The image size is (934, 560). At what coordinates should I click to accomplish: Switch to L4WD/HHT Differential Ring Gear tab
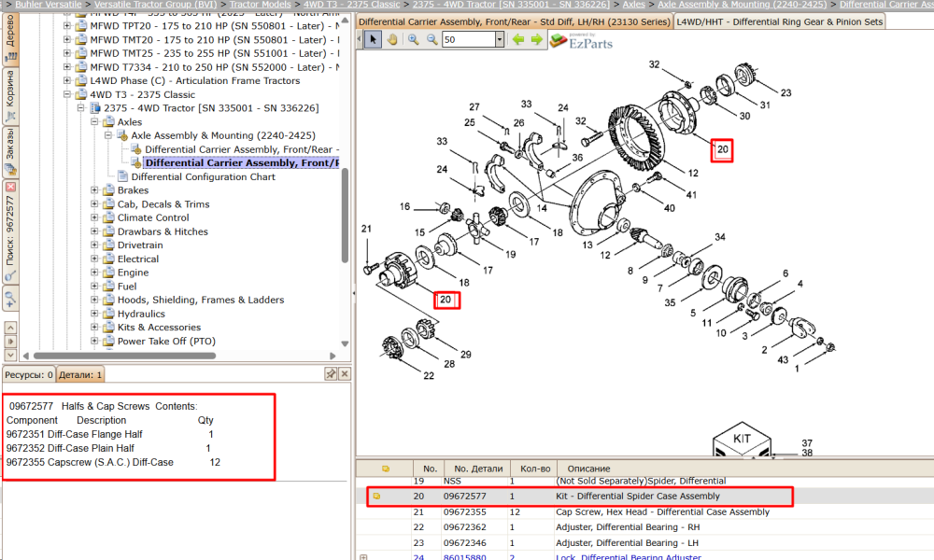780,22
